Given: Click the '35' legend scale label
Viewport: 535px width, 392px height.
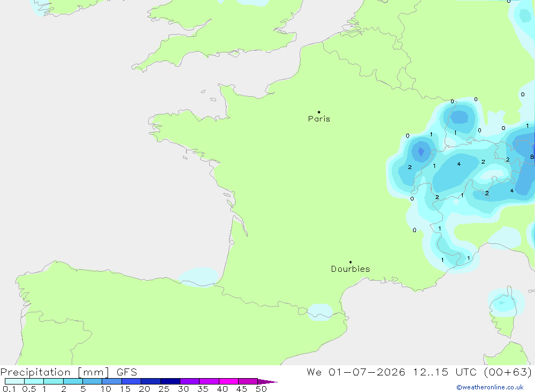Looking at the screenshot, I should (x=203, y=389).
